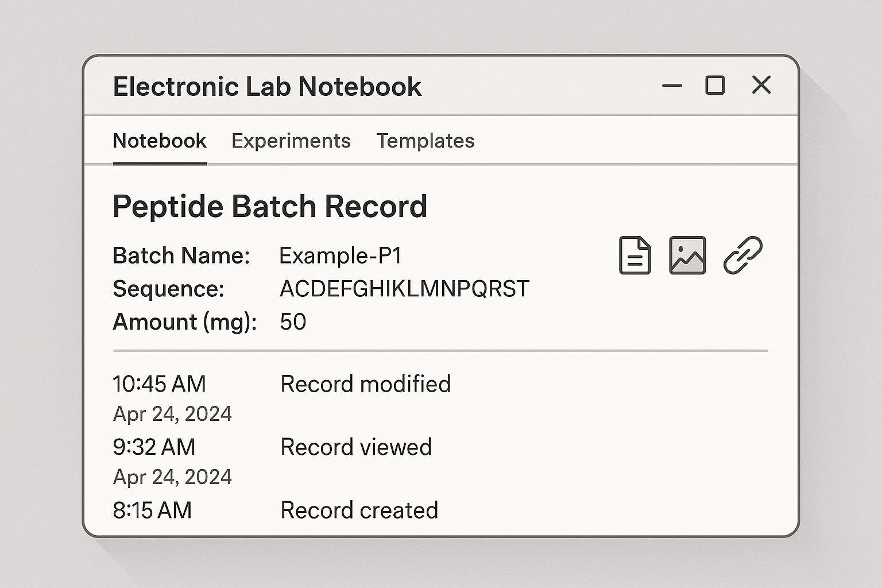
Task: Select the Notebook tab
Action: point(160,141)
